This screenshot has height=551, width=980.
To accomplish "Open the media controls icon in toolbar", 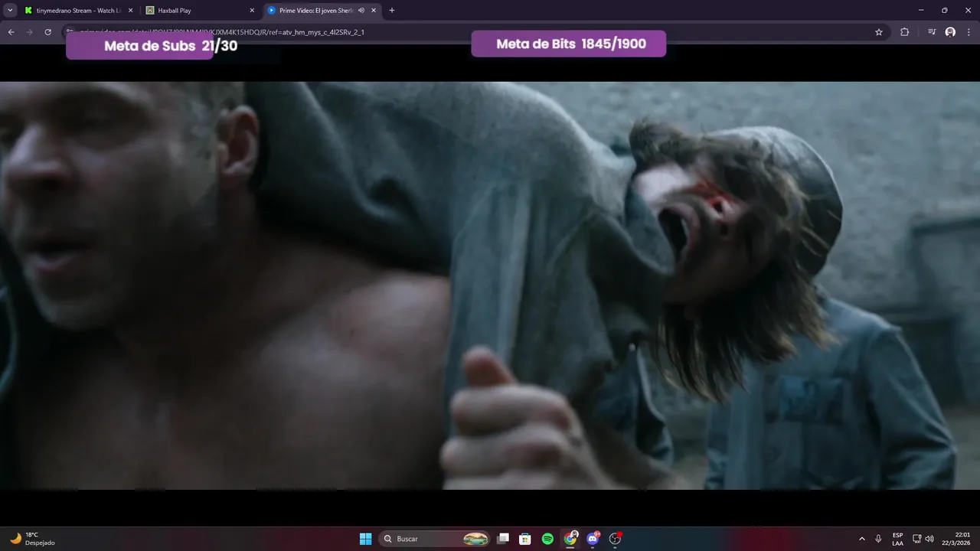I will 932,32.
